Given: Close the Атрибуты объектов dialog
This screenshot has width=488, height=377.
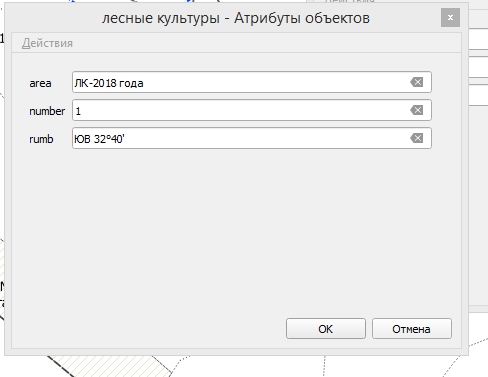Looking at the screenshot, I should click(x=450, y=18).
